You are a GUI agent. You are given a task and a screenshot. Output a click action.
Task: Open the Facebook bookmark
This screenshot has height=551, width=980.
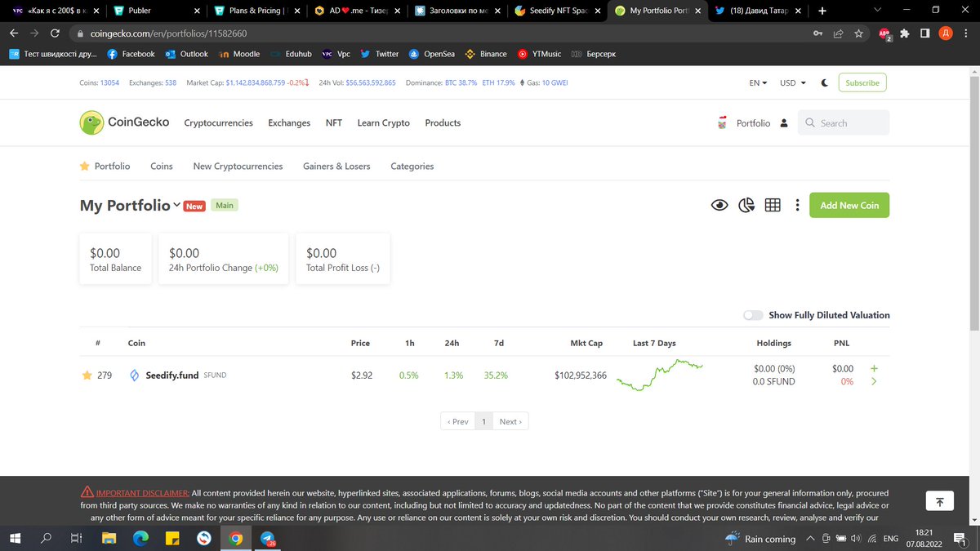click(x=131, y=54)
